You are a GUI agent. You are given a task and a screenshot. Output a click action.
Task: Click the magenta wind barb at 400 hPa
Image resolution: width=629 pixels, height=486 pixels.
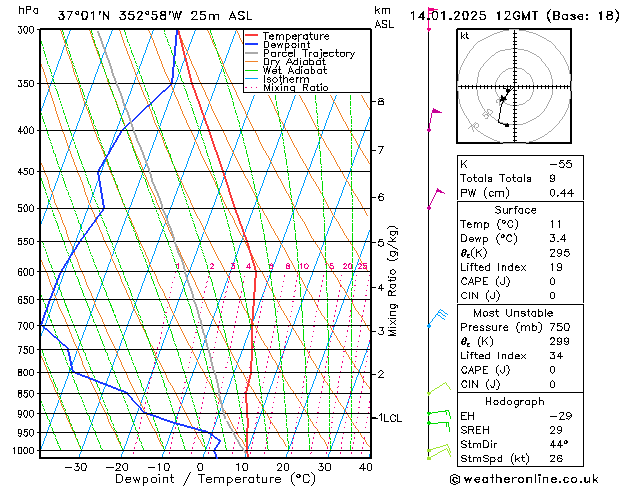[x=434, y=119]
